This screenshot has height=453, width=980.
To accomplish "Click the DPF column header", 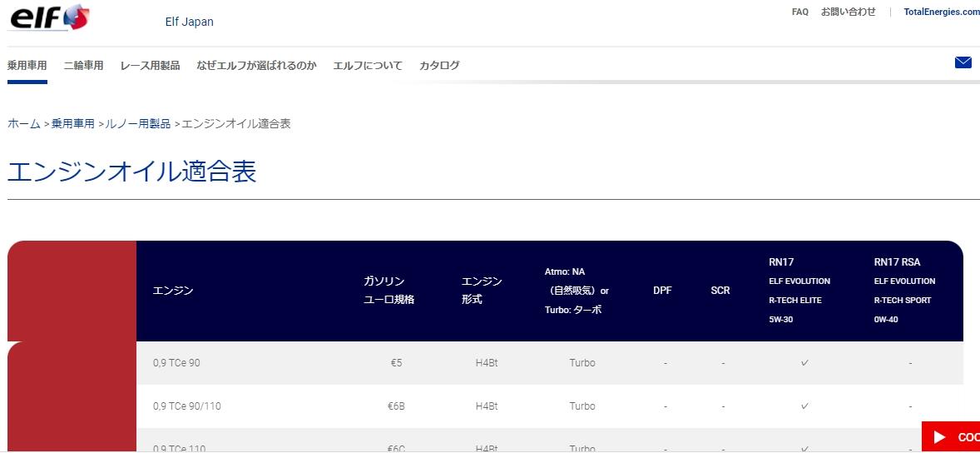I will click(x=662, y=291).
